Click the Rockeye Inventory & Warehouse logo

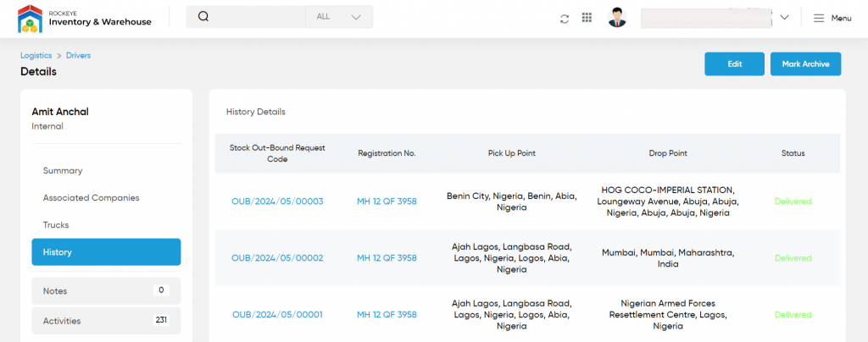[x=85, y=19]
